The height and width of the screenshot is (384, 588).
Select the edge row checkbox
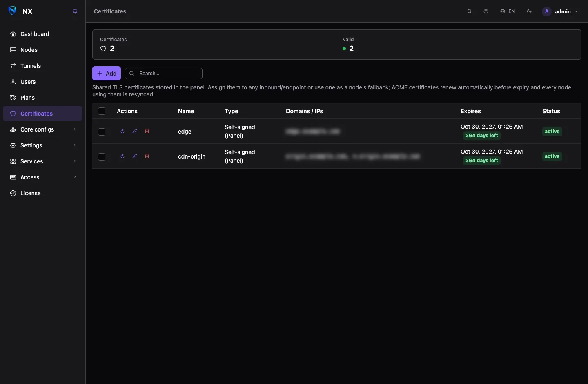point(102,132)
